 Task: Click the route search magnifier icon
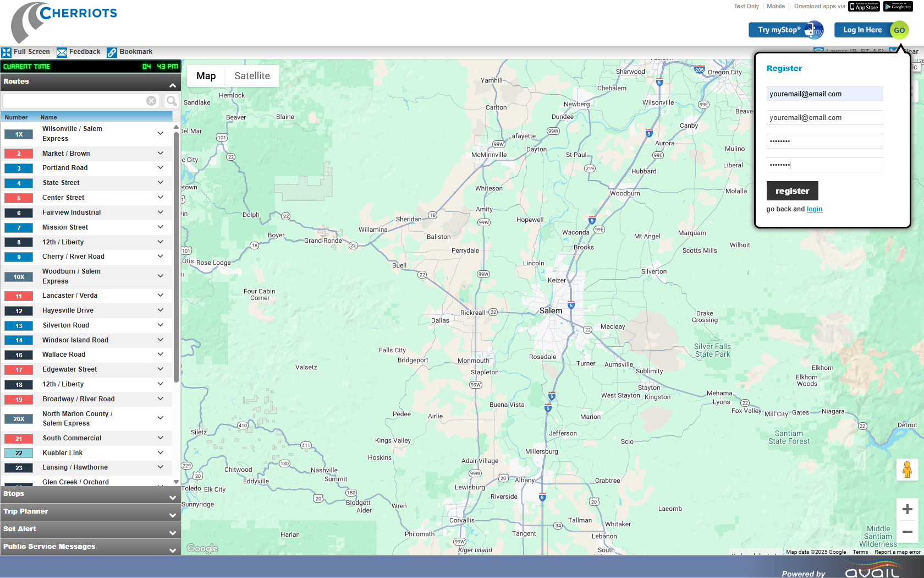[172, 101]
